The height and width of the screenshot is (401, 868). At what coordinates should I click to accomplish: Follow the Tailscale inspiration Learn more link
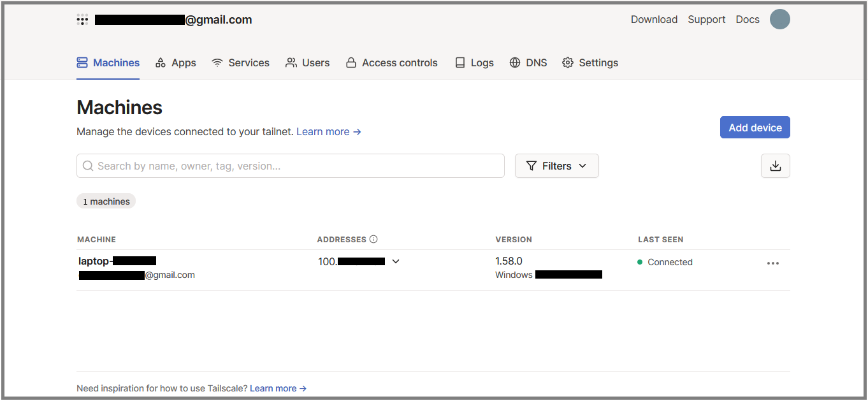point(278,388)
